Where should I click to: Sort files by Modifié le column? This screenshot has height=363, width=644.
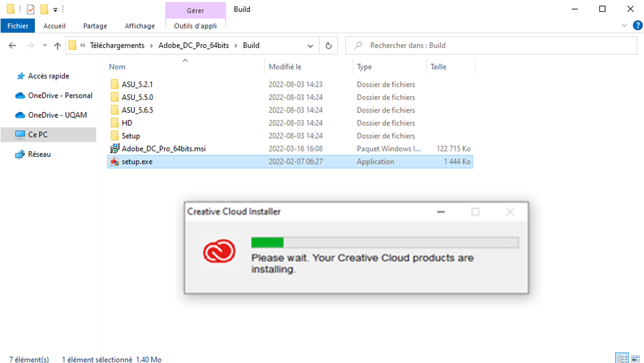click(x=285, y=67)
